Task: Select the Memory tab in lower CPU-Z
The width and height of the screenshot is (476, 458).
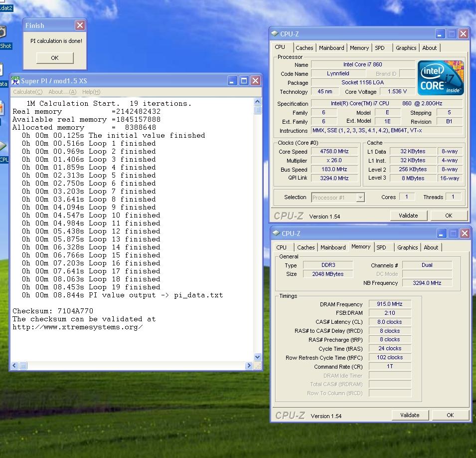Action: 361,247
